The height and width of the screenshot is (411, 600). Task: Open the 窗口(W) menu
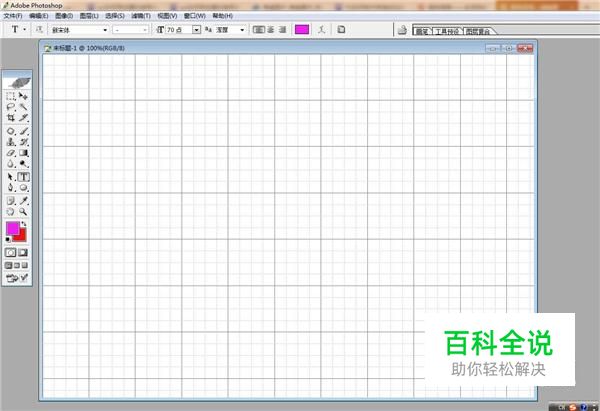[x=194, y=16]
